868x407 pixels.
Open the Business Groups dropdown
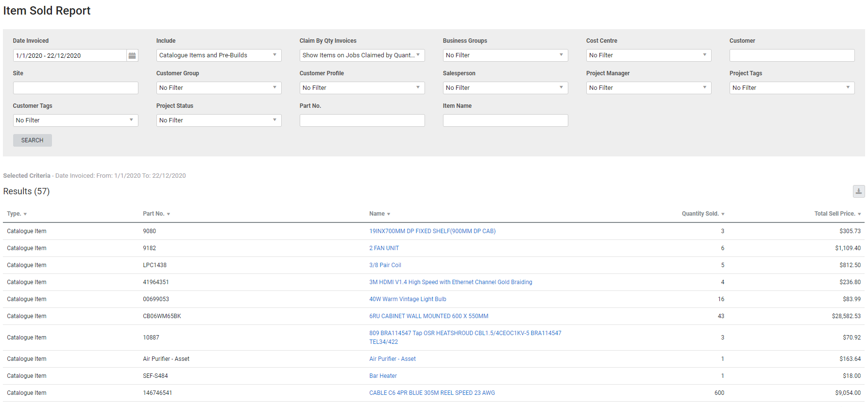coord(505,55)
